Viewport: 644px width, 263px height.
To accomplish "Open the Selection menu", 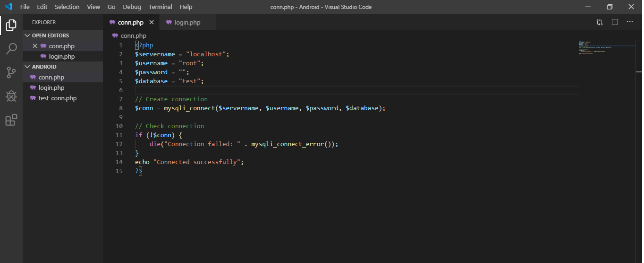I will pyautogui.click(x=67, y=7).
